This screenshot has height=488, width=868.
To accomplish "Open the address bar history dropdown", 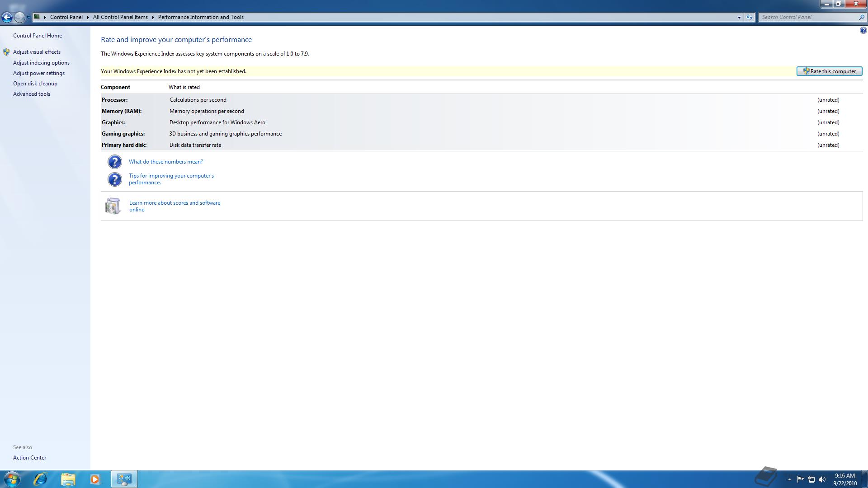I will (x=739, y=17).
